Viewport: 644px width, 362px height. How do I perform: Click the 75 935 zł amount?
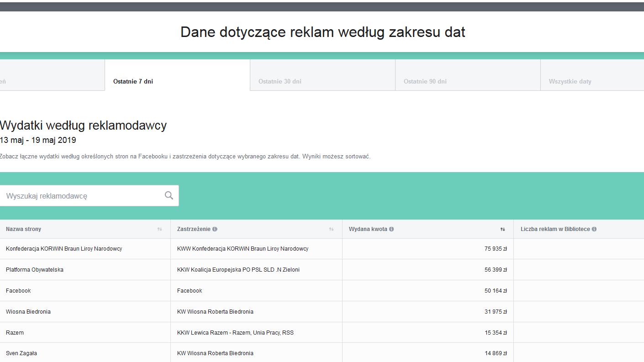tap(496, 249)
